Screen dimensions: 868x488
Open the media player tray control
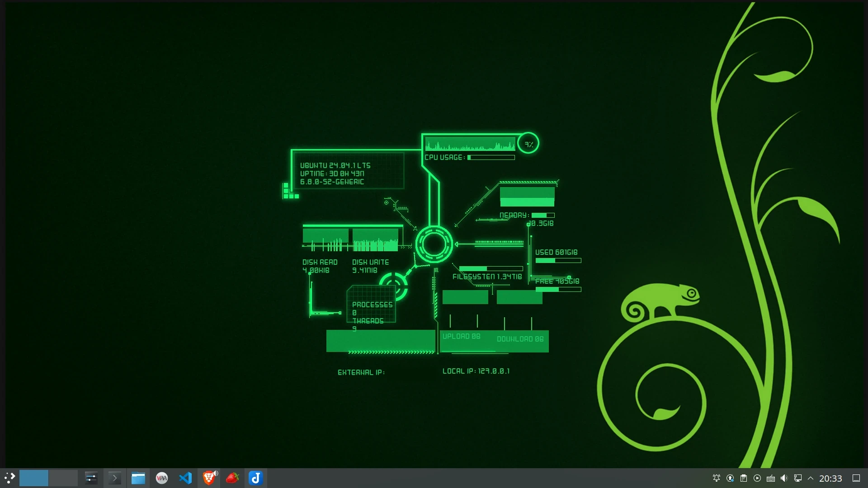point(757,478)
